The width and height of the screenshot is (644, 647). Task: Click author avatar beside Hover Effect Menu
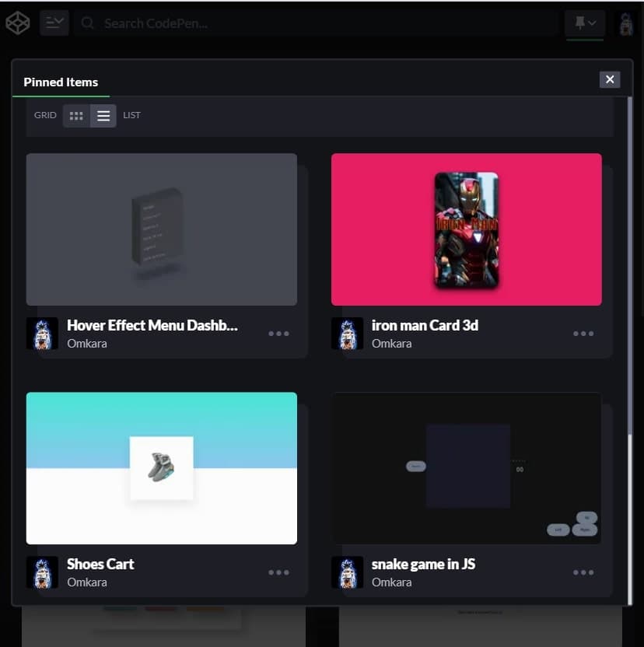click(x=42, y=334)
